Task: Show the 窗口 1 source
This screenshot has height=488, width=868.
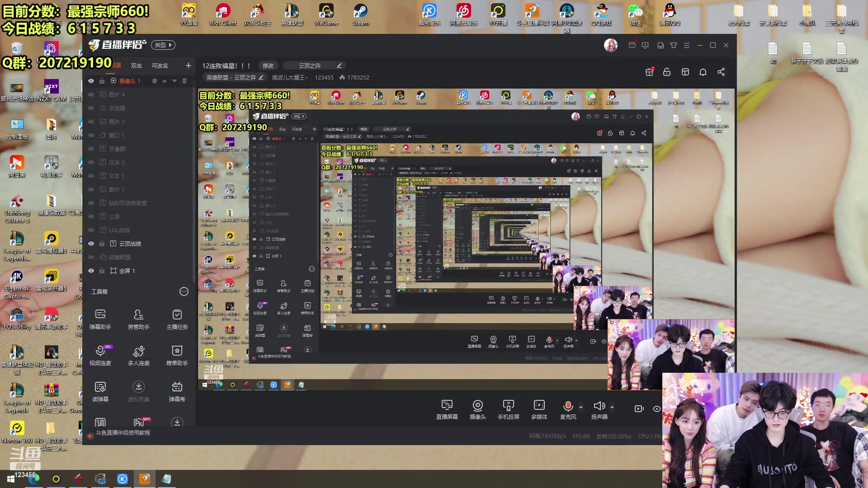Action: (91, 135)
